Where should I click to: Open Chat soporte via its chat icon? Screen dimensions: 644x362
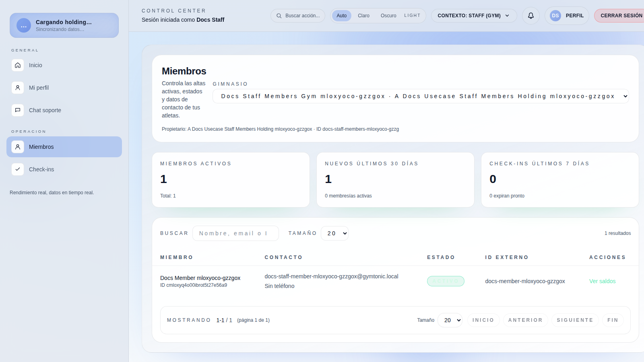[x=18, y=110]
